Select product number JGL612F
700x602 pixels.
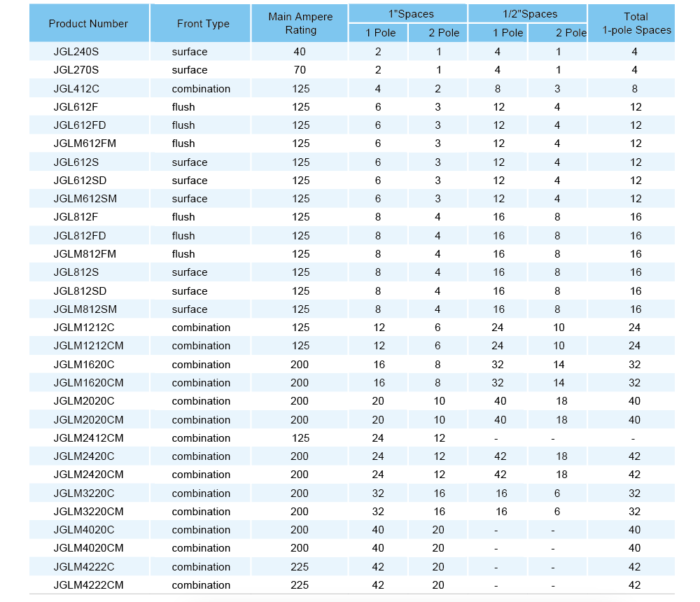pos(76,107)
